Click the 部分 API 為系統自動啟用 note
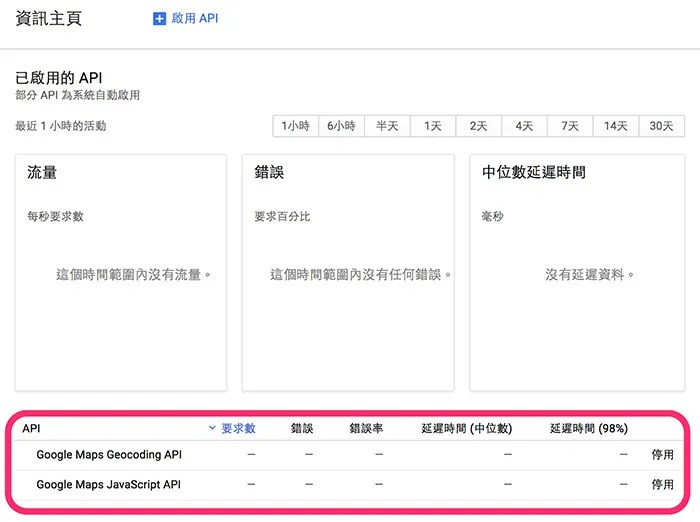 click(x=78, y=95)
